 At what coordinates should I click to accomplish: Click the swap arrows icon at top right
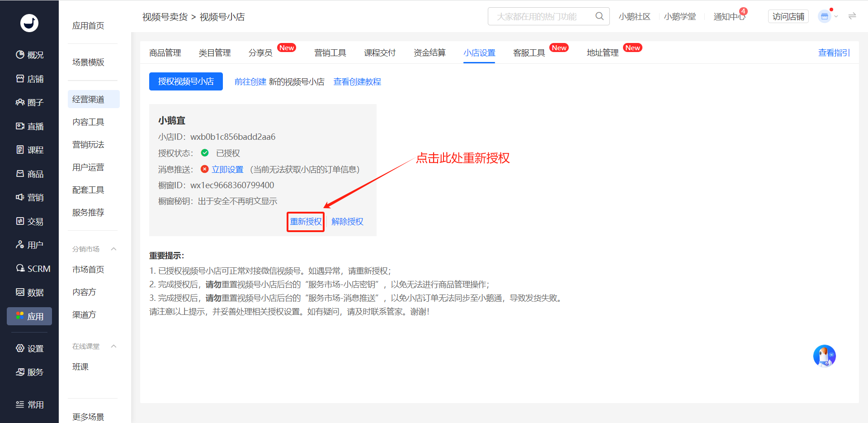coord(852,16)
